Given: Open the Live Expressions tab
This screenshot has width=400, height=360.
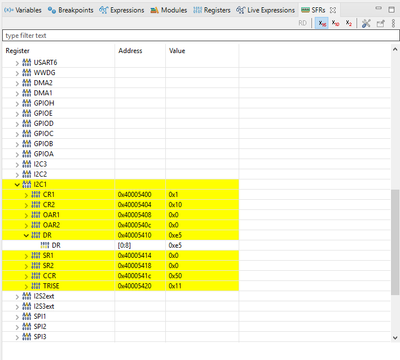Looking at the screenshot, I should [266, 10].
